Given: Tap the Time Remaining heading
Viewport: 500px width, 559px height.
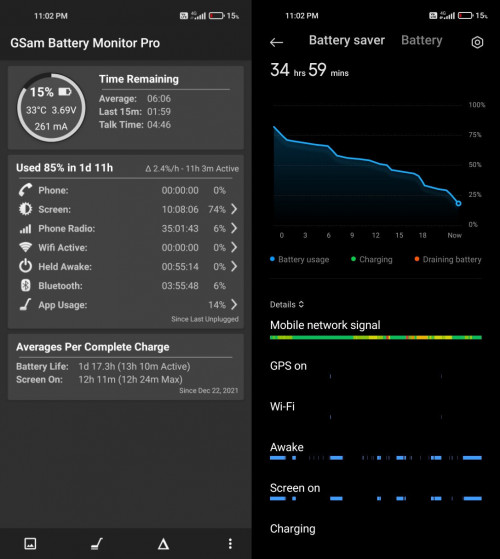Looking at the screenshot, I should (139, 79).
